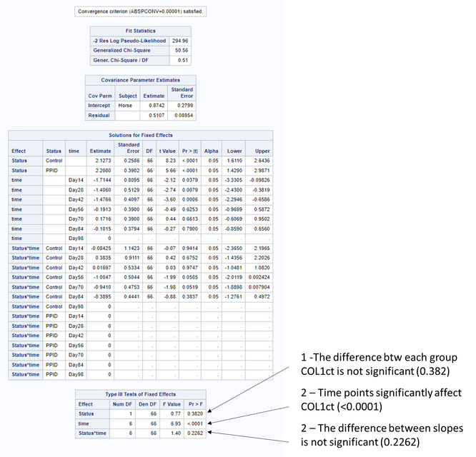Click the Type III Tests of Fixed Effects title
This screenshot has width=476, height=457.
(141, 394)
